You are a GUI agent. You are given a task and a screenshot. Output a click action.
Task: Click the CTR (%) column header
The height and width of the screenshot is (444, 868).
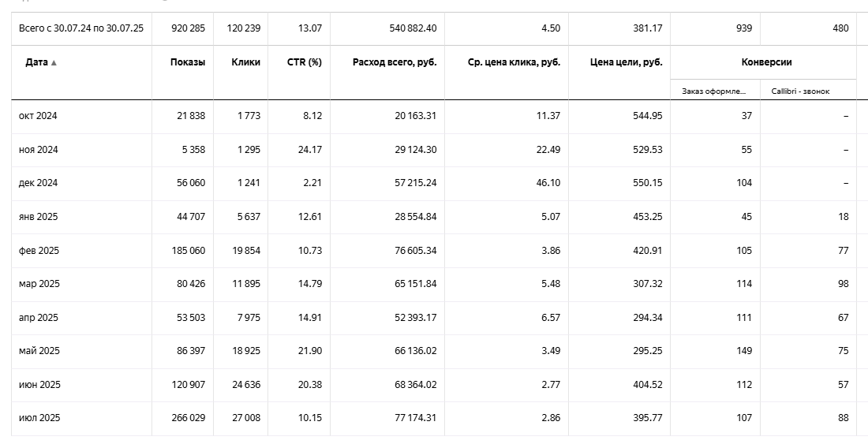(304, 62)
